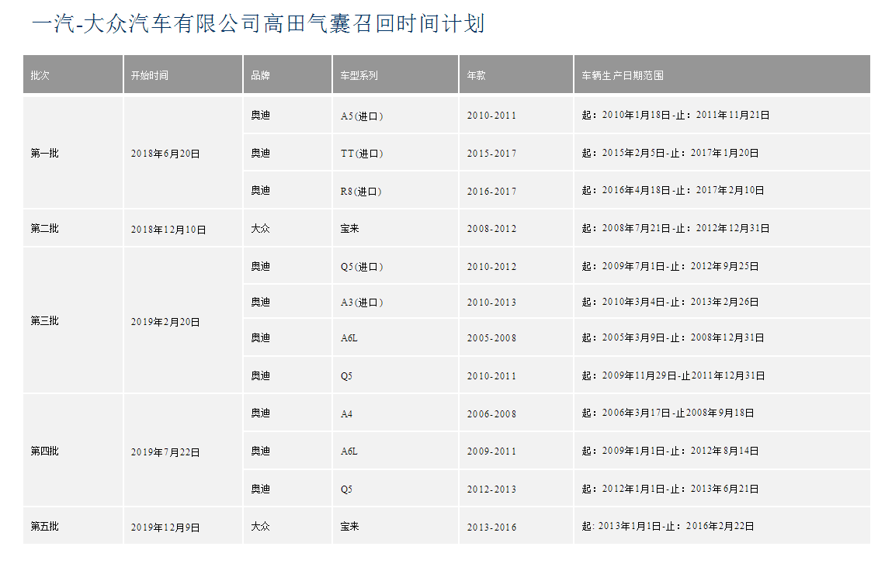Click the model year 2006-2008

point(491,414)
